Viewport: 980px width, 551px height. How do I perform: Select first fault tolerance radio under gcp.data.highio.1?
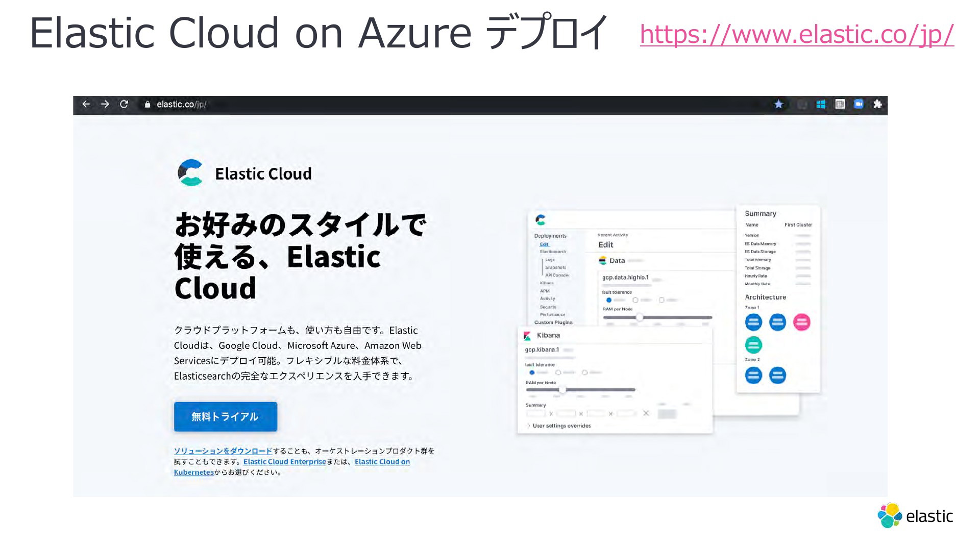[608, 300]
